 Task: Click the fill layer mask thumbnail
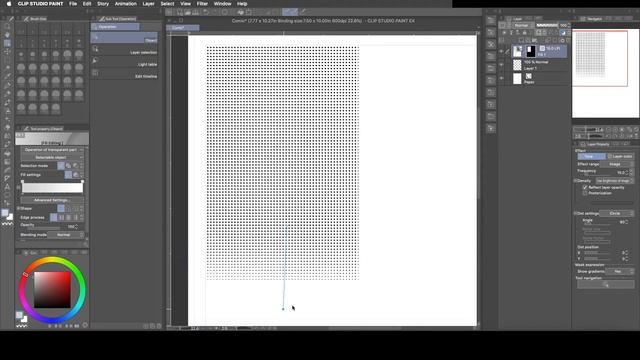pyautogui.click(x=530, y=51)
